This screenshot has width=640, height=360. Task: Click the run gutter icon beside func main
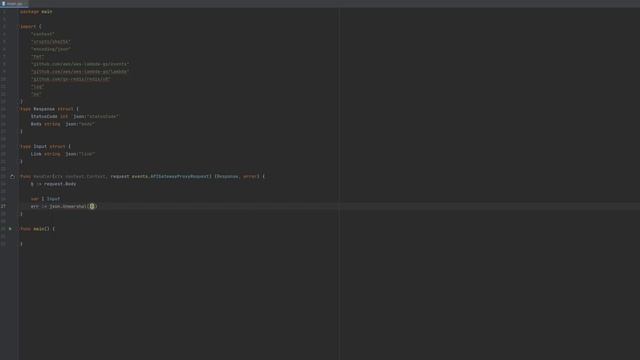click(x=11, y=229)
